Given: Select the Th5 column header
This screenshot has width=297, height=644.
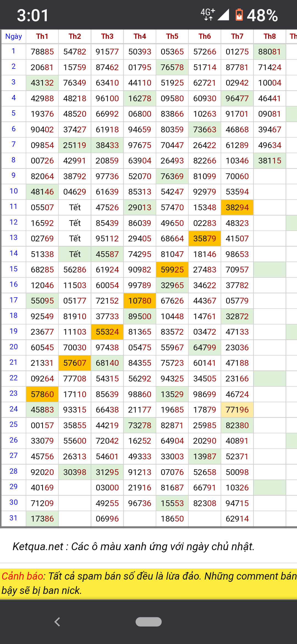Looking at the screenshot, I should [x=172, y=36].
